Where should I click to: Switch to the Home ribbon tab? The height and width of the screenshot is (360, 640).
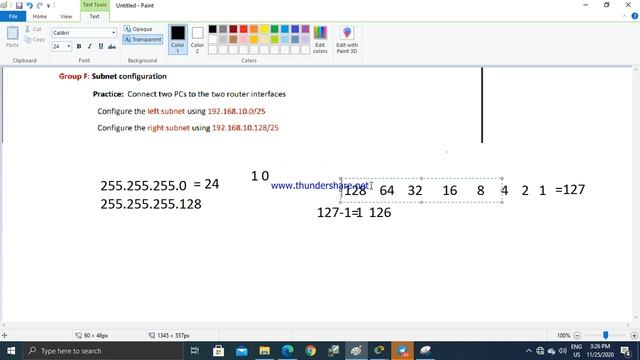[40, 16]
